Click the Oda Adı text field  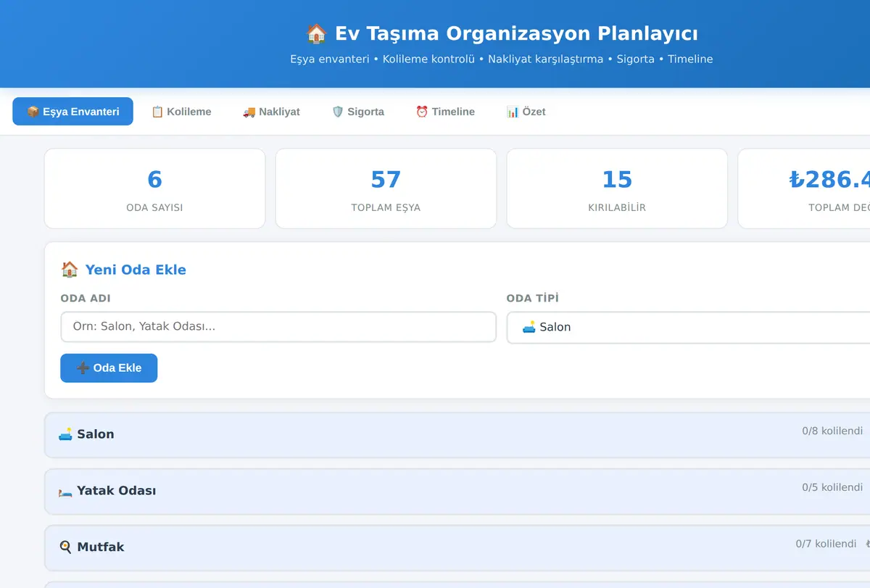point(278,327)
